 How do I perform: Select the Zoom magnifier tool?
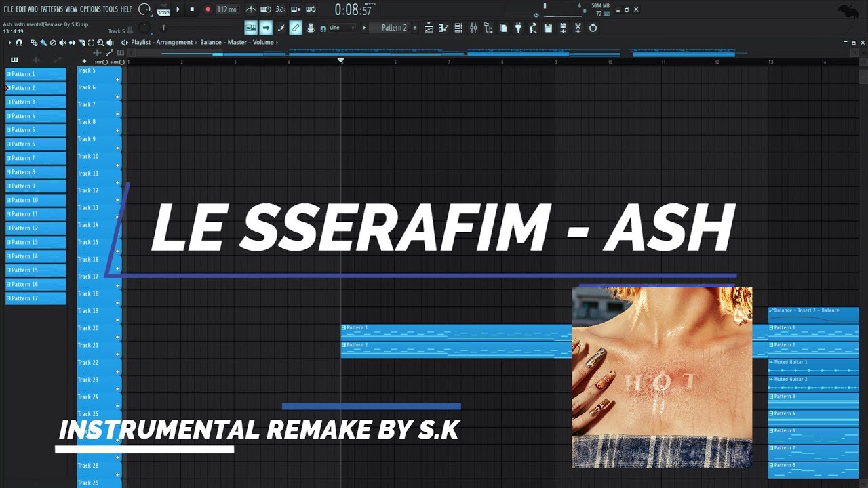pyautogui.click(x=100, y=43)
